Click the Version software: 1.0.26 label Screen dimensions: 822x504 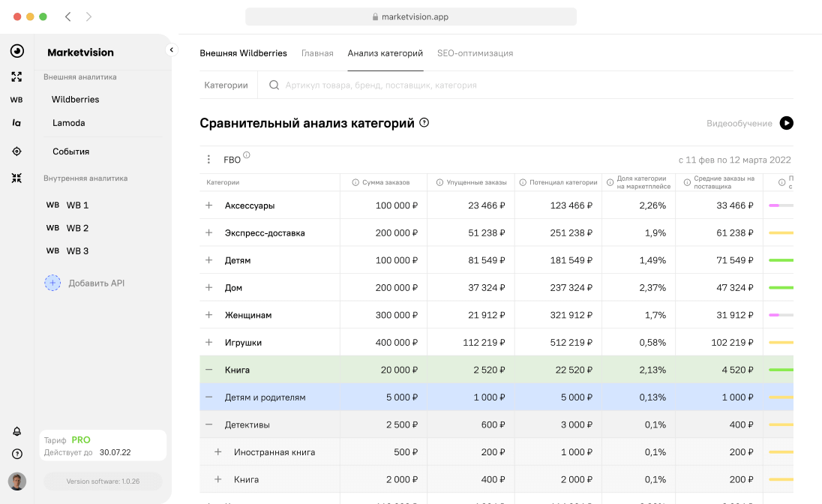(103, 481)
